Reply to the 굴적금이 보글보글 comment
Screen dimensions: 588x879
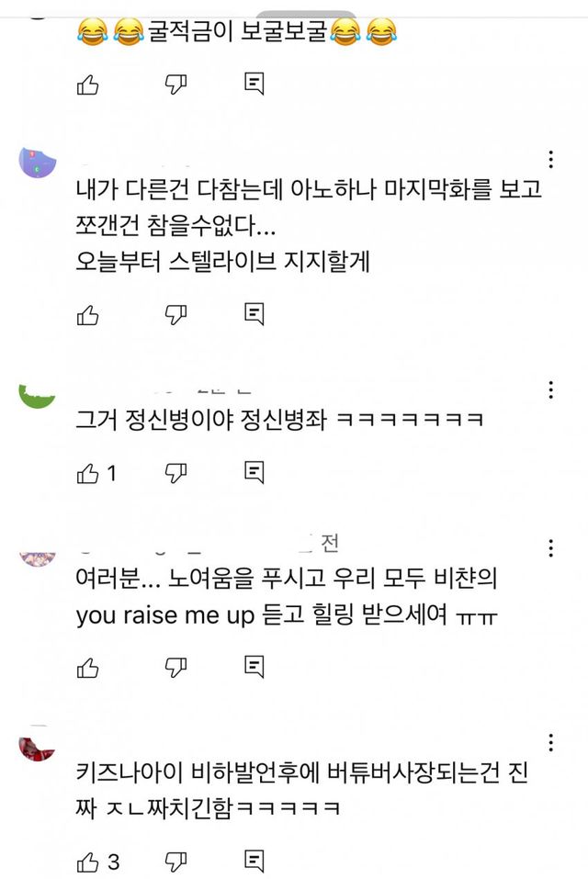(x=254, y=85)
